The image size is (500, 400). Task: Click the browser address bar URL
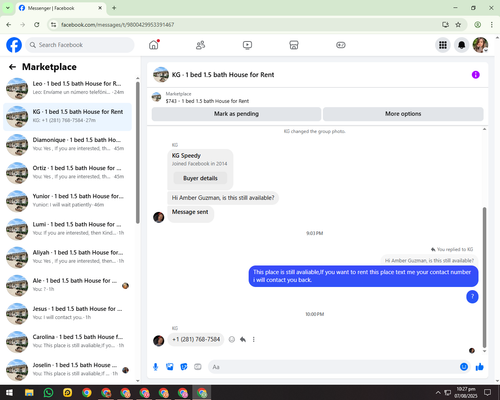coord(117,25)
